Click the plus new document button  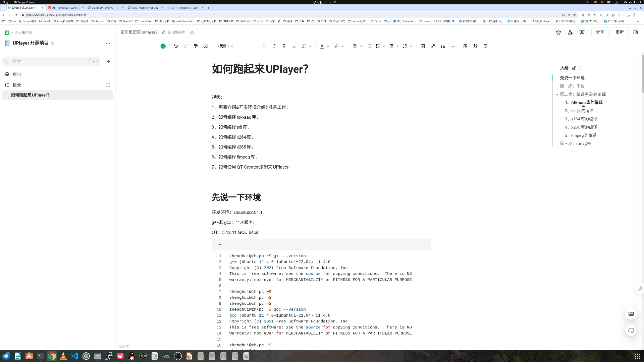(108, 61)
